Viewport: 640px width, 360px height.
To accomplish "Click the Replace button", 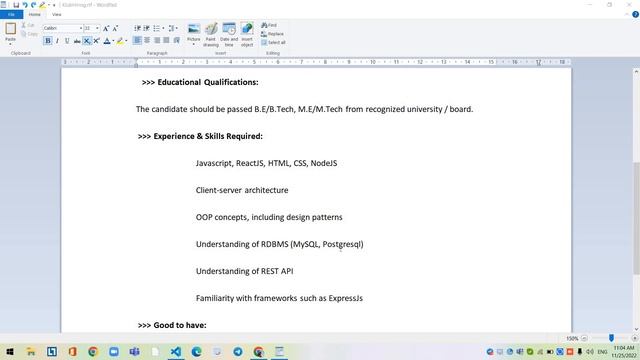I will coord(272,34).
